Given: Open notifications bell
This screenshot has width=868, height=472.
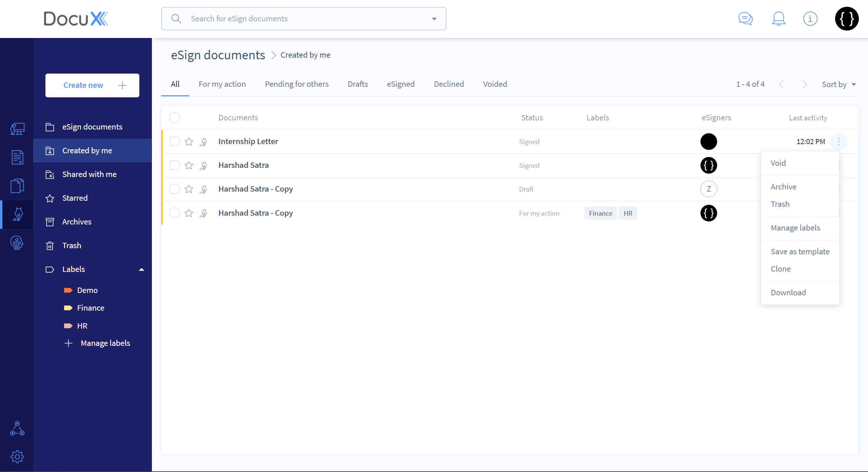Looking at the screenshot, I should click(x=778, y=19).
